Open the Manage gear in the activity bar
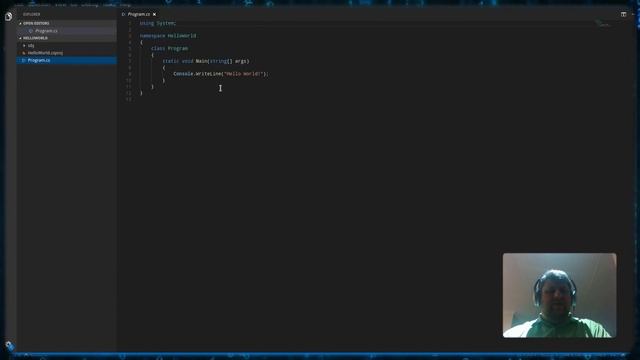 pos(9,346)
